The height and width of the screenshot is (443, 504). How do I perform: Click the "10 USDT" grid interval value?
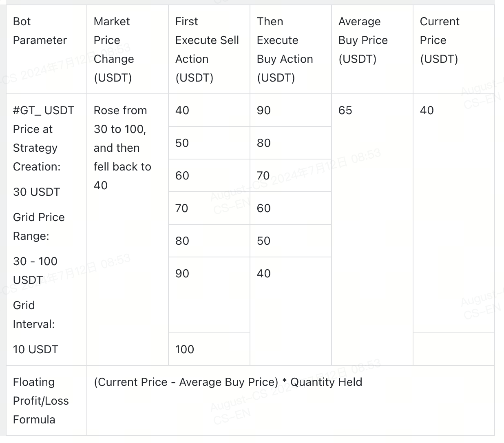pos(35,349)
